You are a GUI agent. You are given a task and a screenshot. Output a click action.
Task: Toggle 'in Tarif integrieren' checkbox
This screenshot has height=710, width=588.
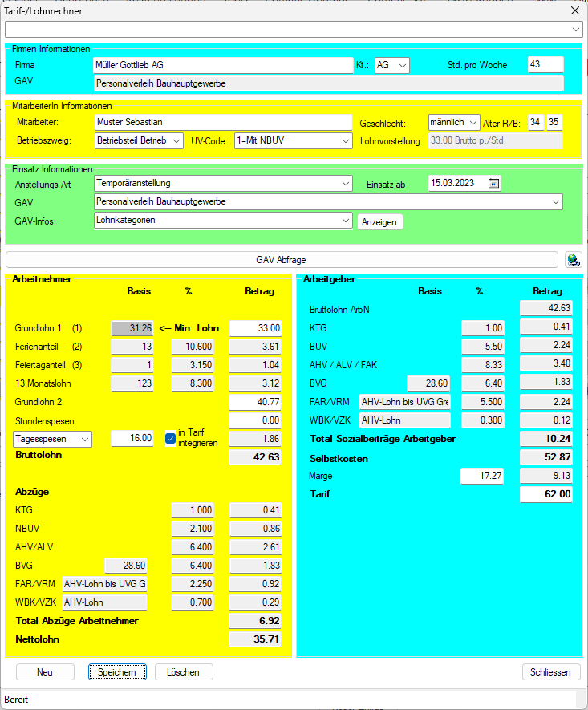[x=171, y=439]
